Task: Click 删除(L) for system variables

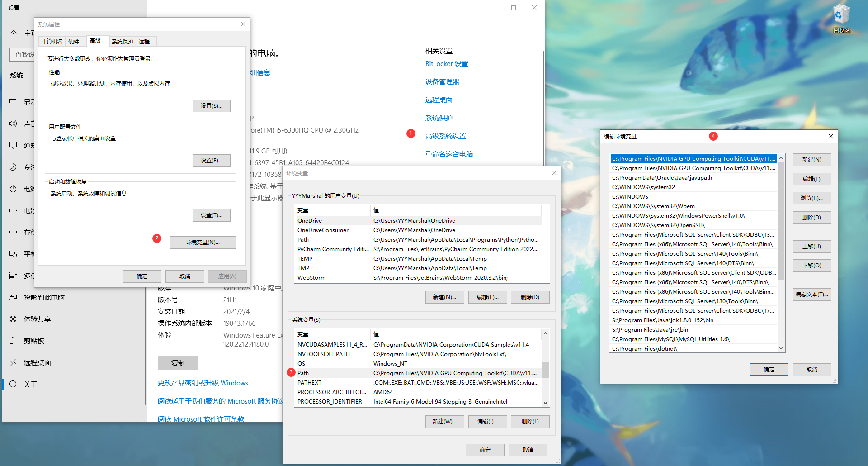Action: pos(530,422)
